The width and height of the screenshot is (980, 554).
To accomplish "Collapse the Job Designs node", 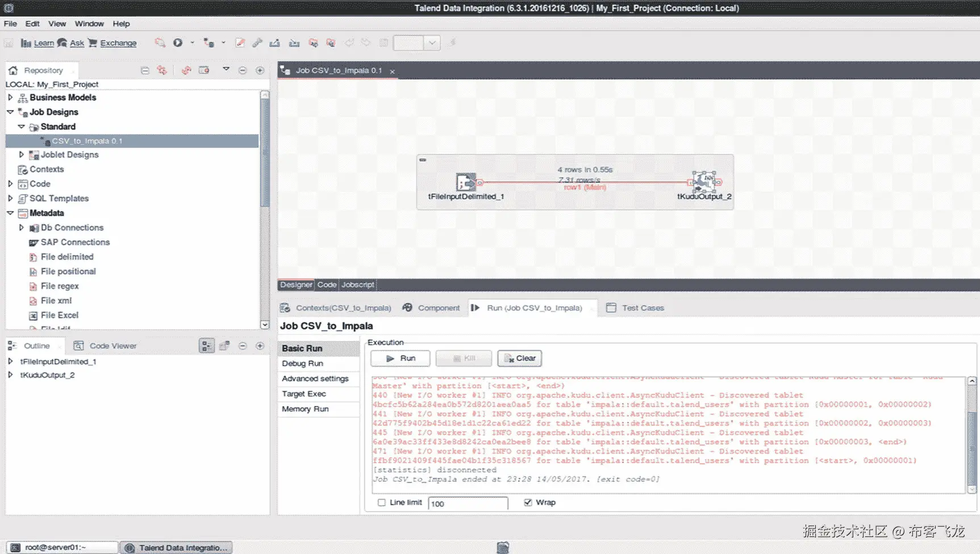I will coord(10,112).
